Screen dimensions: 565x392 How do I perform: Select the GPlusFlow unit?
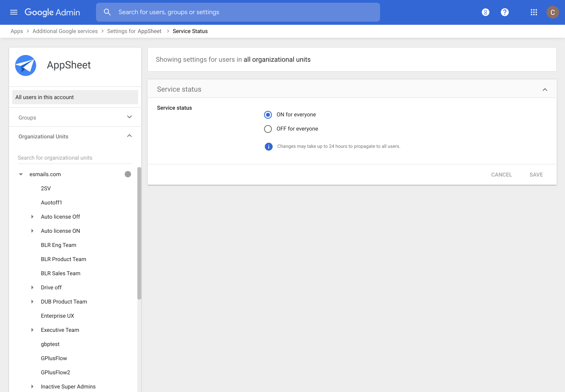(x=54, y=358)
